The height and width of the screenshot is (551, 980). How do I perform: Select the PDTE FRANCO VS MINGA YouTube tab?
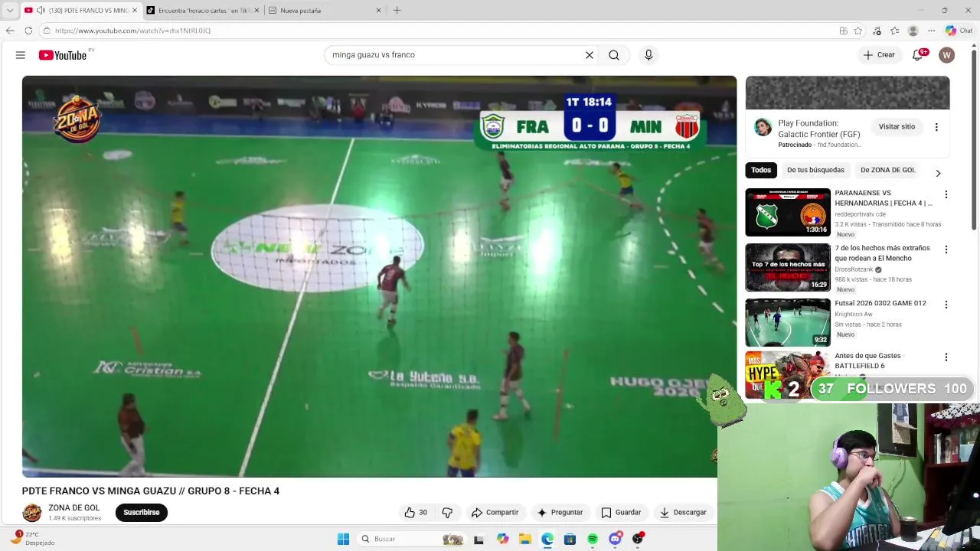[x=80, y=11]
